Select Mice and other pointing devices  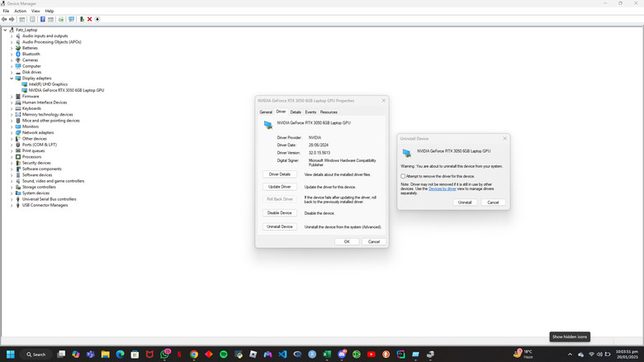(x=51, y=121)
